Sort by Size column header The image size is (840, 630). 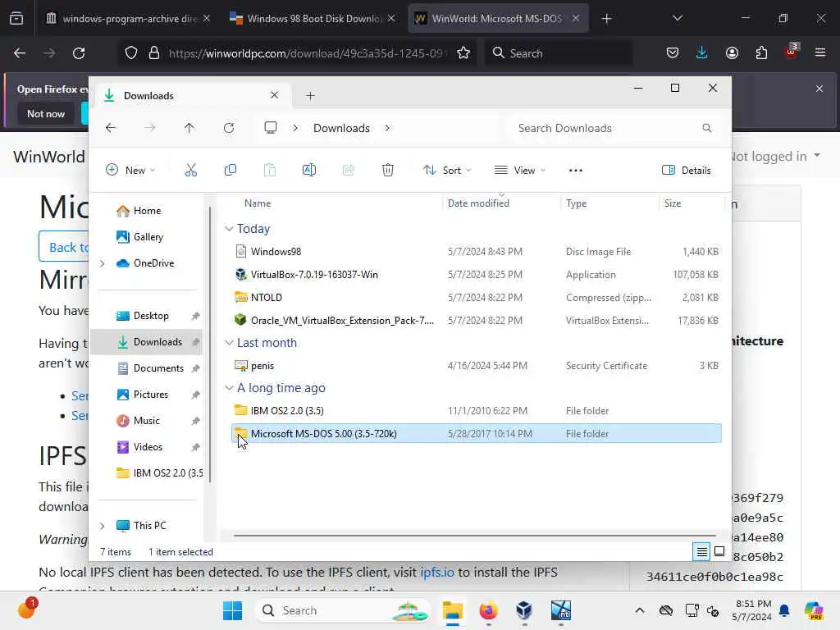tap(673, 203)
